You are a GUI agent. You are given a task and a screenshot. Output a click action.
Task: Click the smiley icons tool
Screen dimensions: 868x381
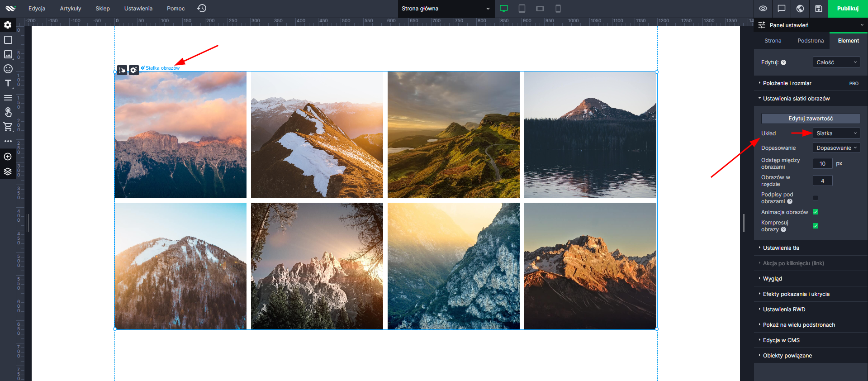pos(8,69)
